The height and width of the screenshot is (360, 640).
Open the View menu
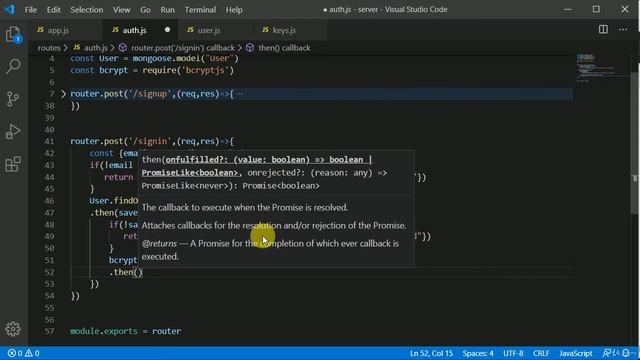(121, 9)
